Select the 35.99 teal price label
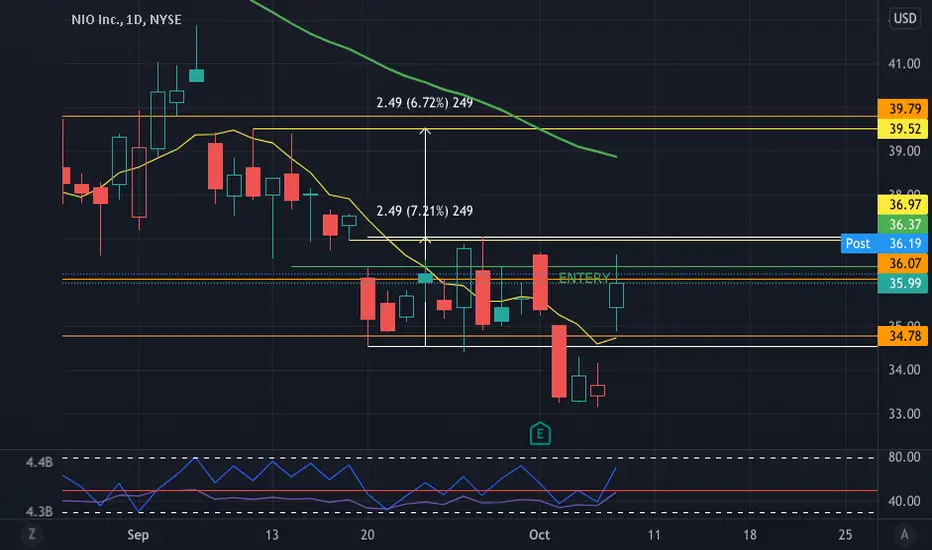The width and height of the screenshot is (932, 550). coord(903,283)
